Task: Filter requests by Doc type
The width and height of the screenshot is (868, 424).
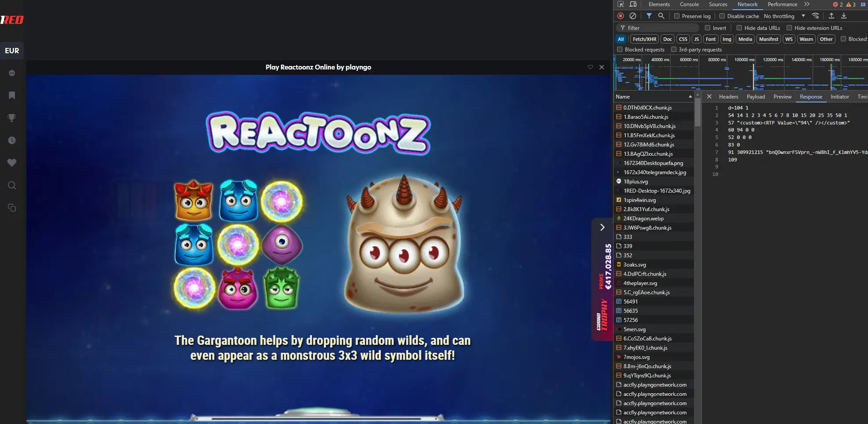Action: click(668, 39)
